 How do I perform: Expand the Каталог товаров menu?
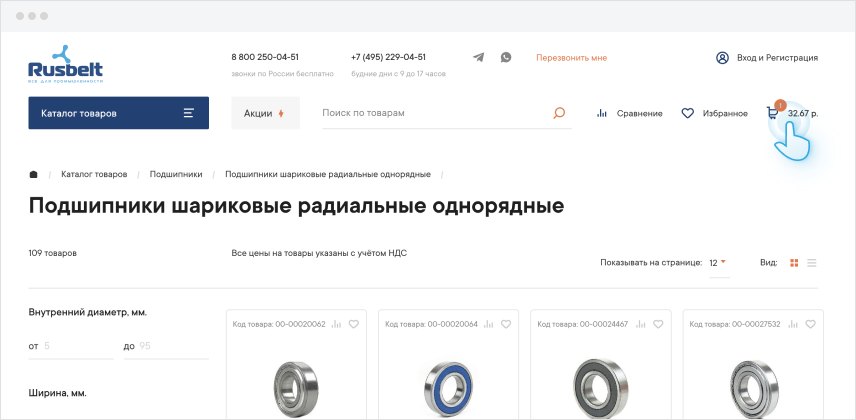point(118,113)
